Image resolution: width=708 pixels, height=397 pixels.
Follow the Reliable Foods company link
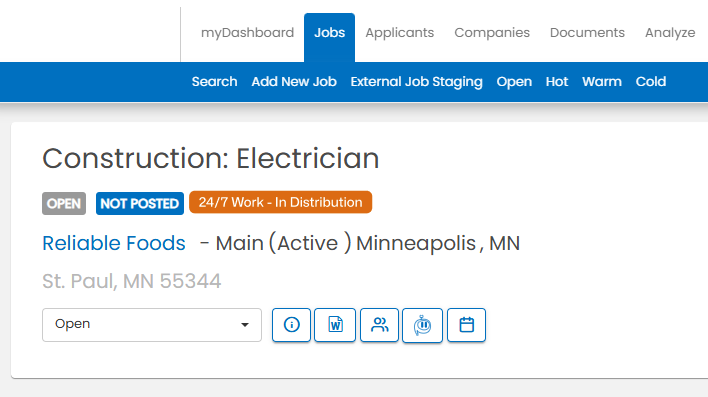coord(114,243)
